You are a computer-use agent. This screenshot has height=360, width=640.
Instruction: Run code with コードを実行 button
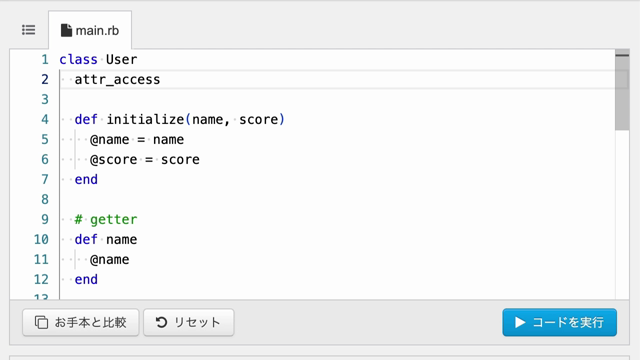pyautogui.click(x=560, y=322)
